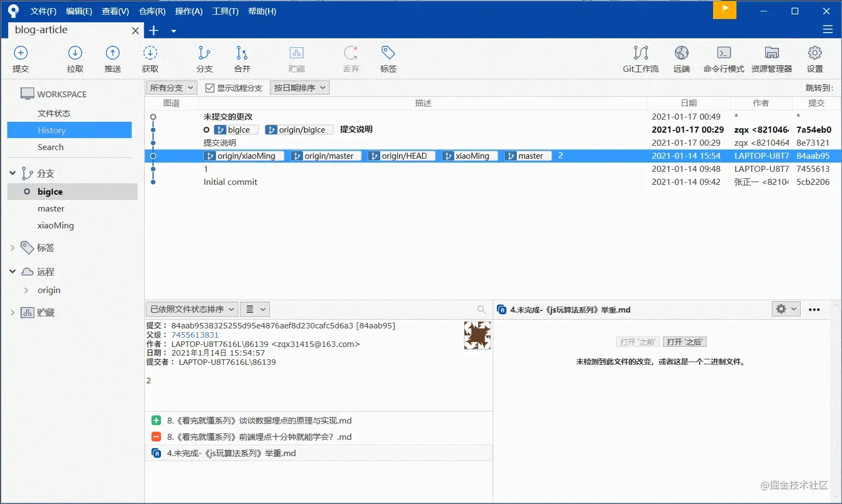Collapse the 分支 section in sidebar

[13, 173]
